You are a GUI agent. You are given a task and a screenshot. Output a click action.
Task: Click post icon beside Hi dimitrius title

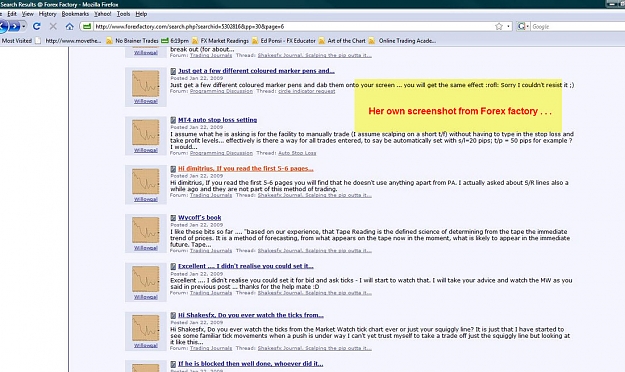coord(173,169)
